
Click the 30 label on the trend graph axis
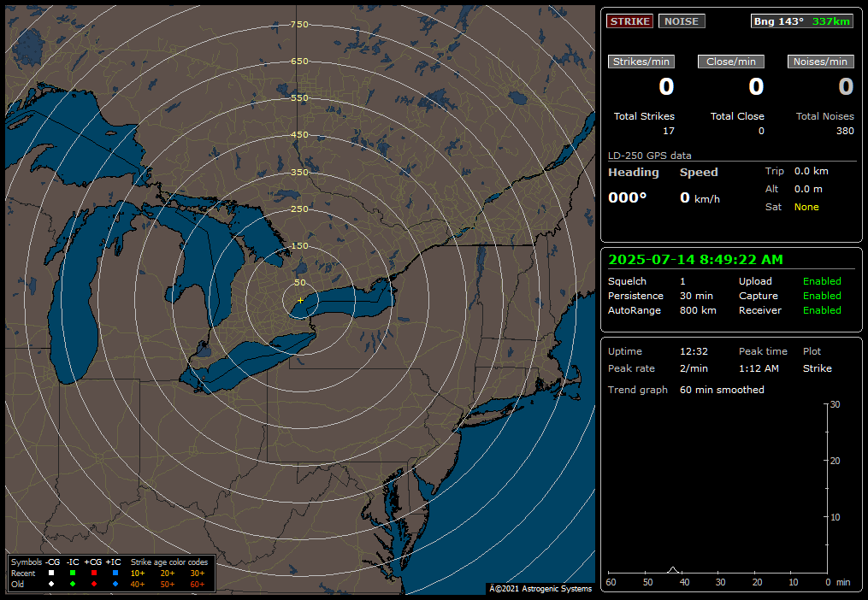coord(836,404)
